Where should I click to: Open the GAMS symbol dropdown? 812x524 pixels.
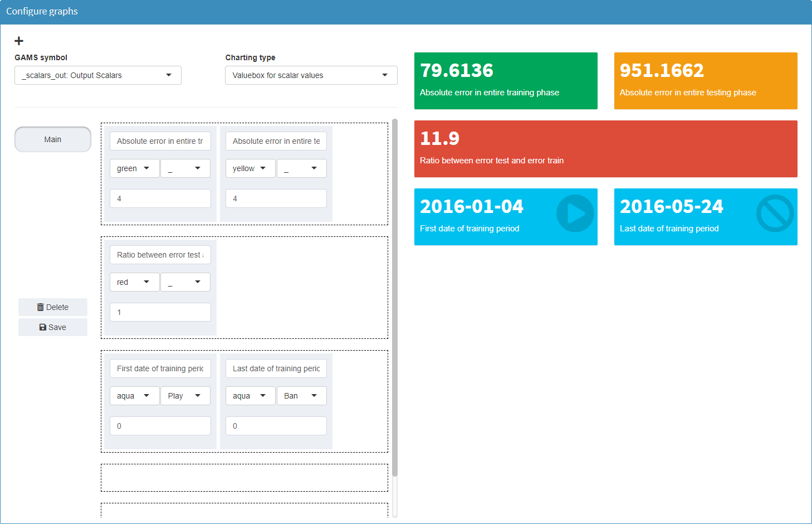pos(97,75)
